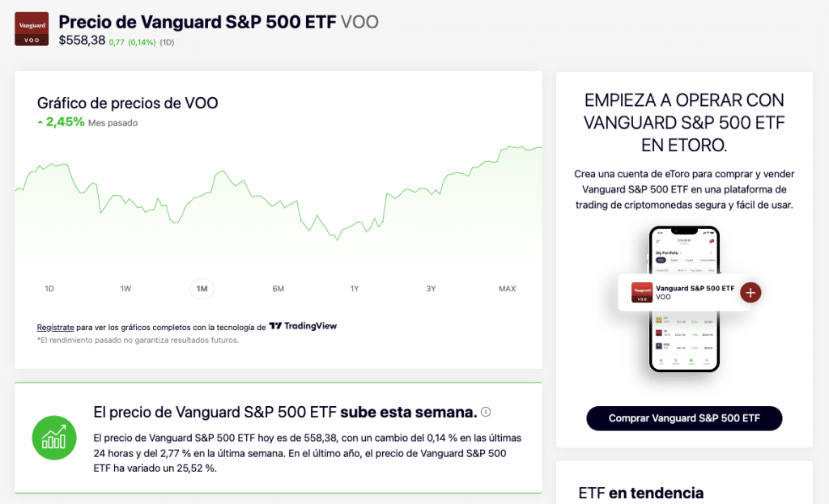
Task: Click the Vanguard VOO logo in header
Action: coord(32,28)
